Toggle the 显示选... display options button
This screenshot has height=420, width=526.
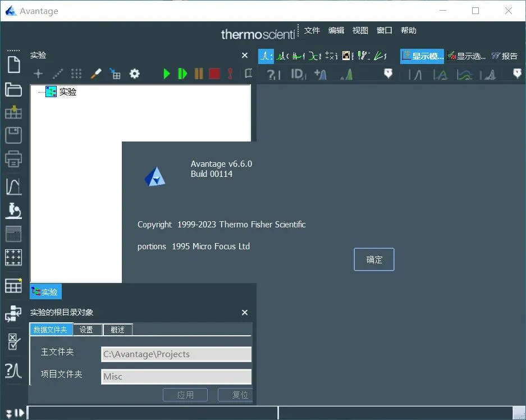coord(466,56)
